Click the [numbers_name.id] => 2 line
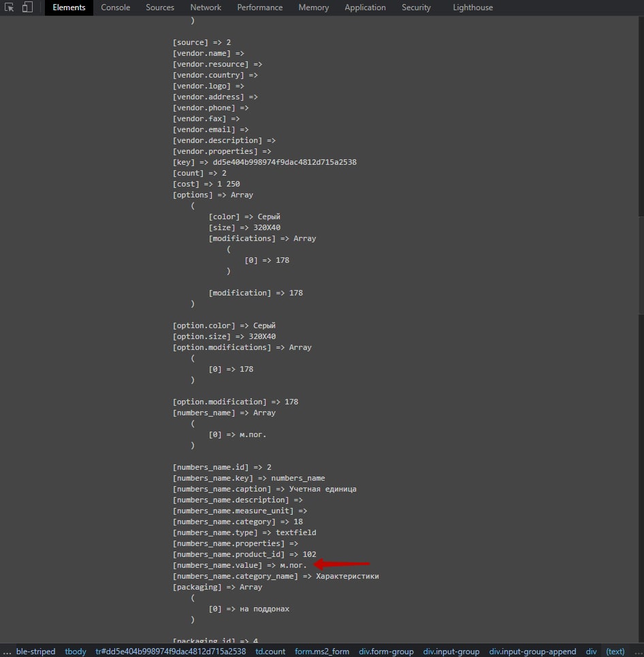This screenshot has height=657, width=644. tap(222, 467)
